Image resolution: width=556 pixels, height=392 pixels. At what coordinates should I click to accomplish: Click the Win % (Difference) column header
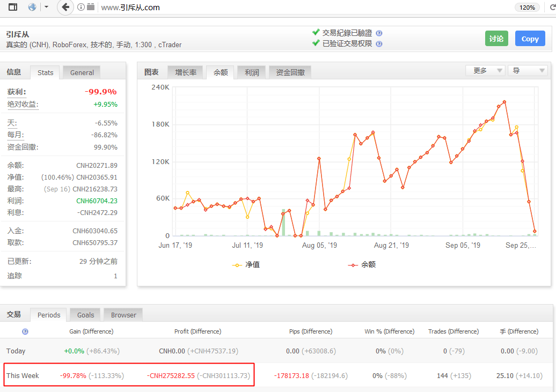pos(389,331)
